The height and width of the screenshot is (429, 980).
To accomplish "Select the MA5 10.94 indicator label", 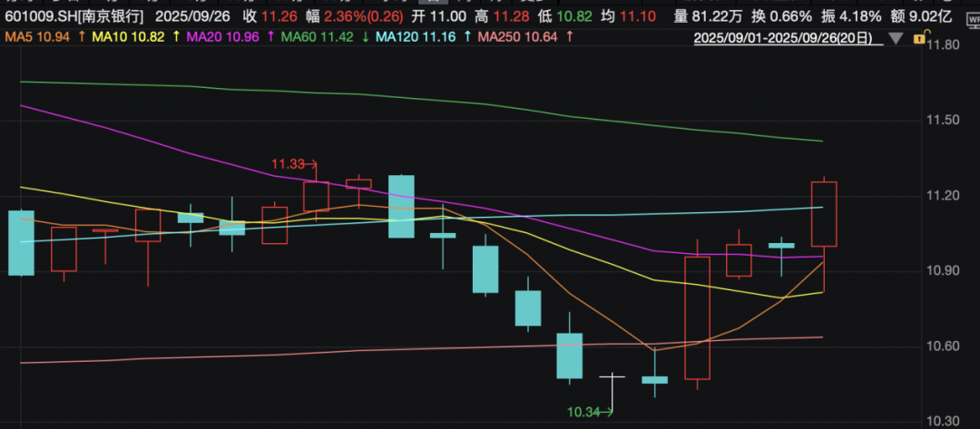I will click(39, 37).
